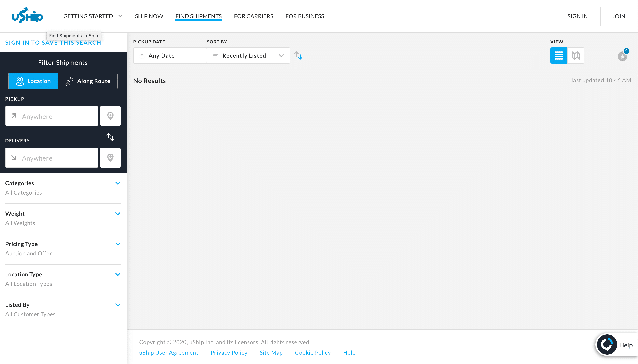
Task: Open the Getting Started dropdown menu
Action: click(93, 16)
